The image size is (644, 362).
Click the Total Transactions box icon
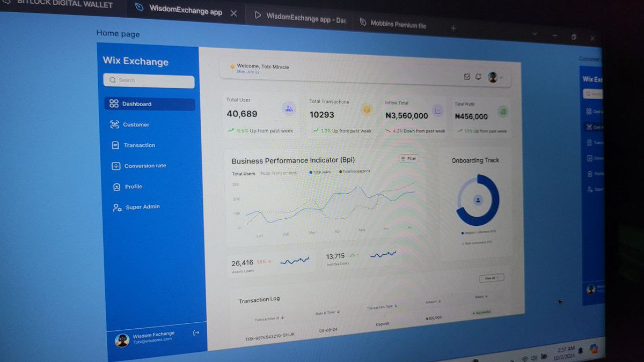click(367, 109)
